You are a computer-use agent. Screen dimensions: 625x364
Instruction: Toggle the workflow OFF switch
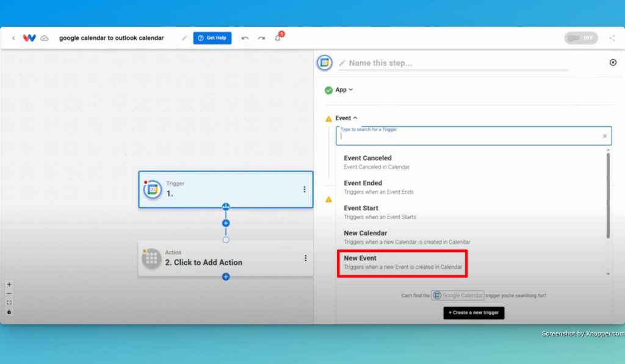click(581, 38)
